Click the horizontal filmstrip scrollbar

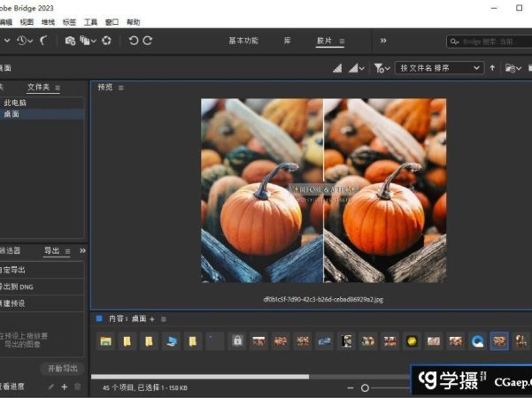200,377
